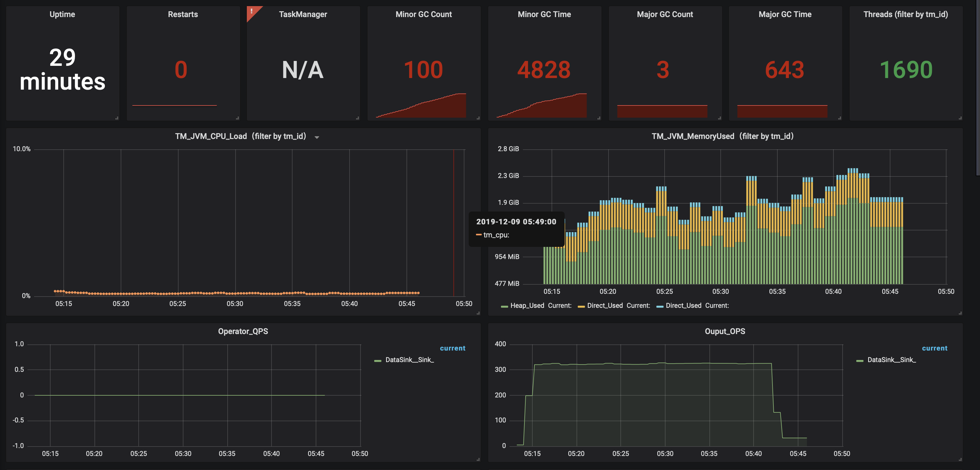Sort Ouput_OPS legend by current header
Viewport: 980px width, 470px height.
(x=934, y=348)
